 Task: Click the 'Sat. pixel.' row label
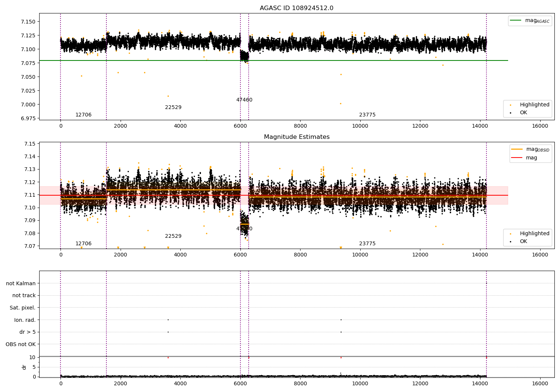point(23,308)
